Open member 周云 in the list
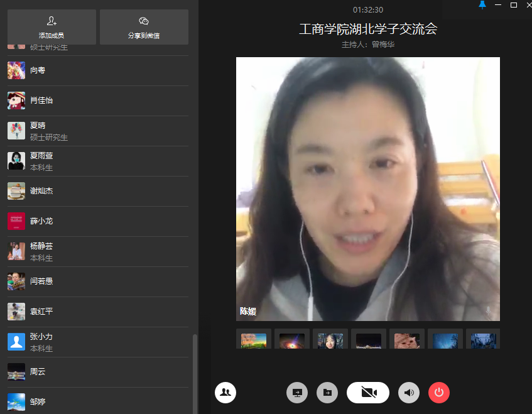Viewport: 532px width, 414px height. tap(38, 372)
